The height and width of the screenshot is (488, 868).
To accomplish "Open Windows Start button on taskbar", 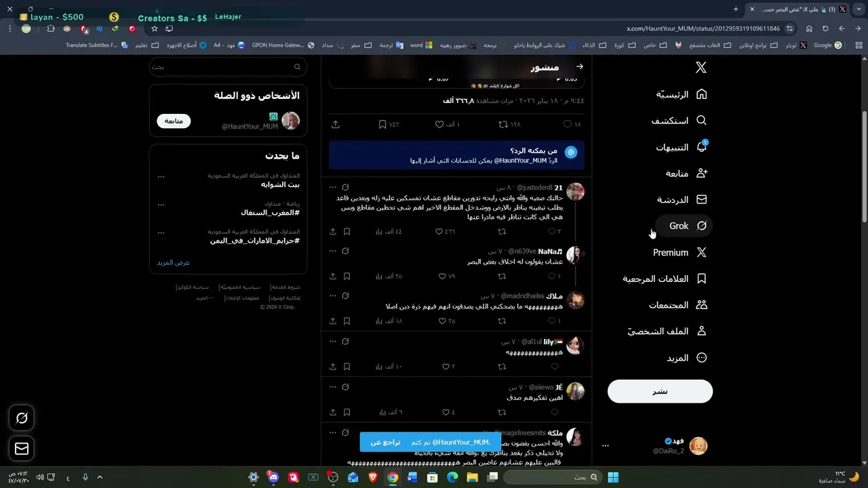I will pos(613,477).
